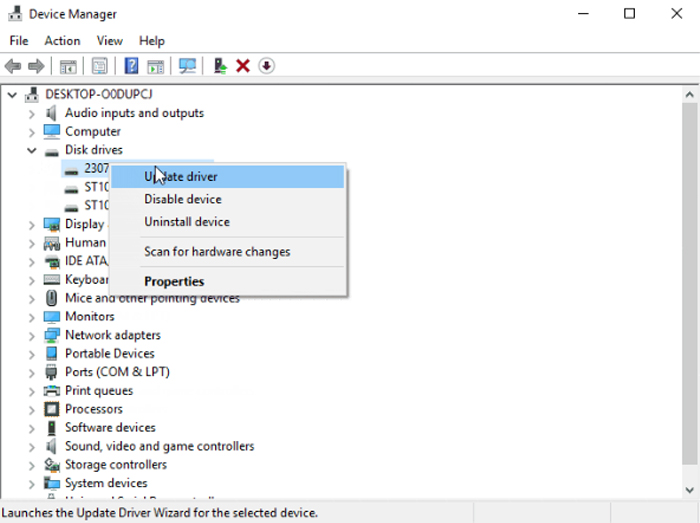The image size is (700, 523).
Task: Expand the Storage controllers chevron
Action: (x=31, y=465)
